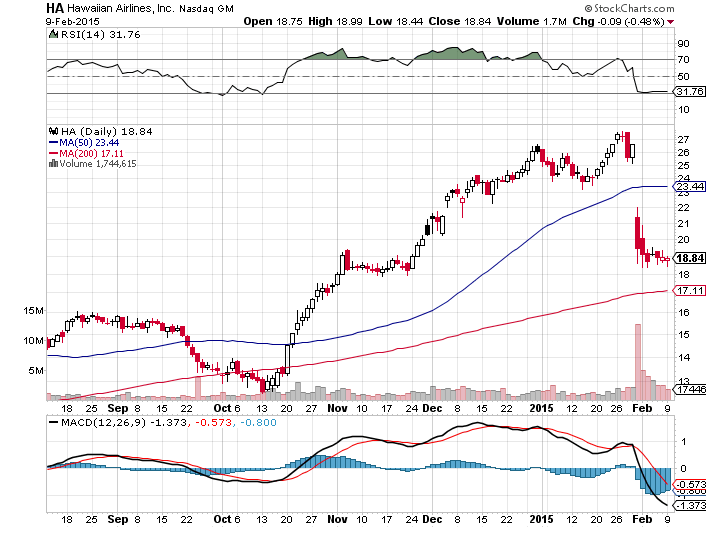Click the red down-arrow change indicator
The height and width of the screenshot is (533, 723).
pyautogui.click(x=670, y=22)
